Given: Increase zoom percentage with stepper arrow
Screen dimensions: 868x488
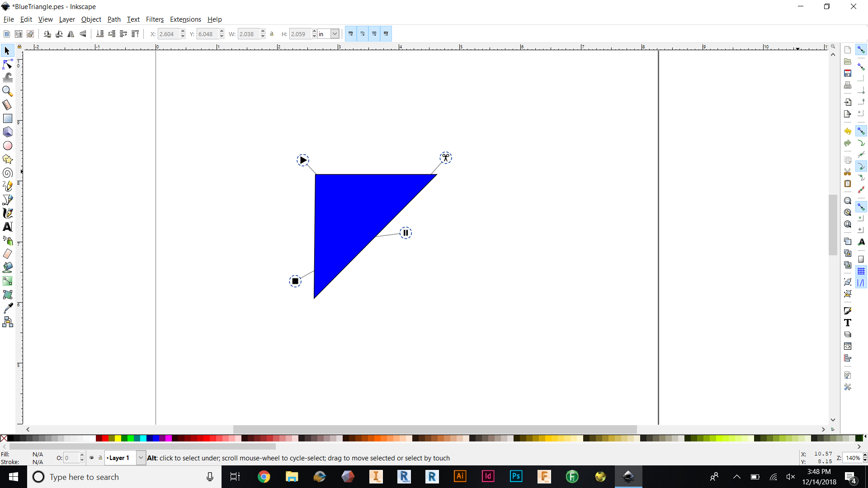Looking at the screenshot, I should coord(865,455).
